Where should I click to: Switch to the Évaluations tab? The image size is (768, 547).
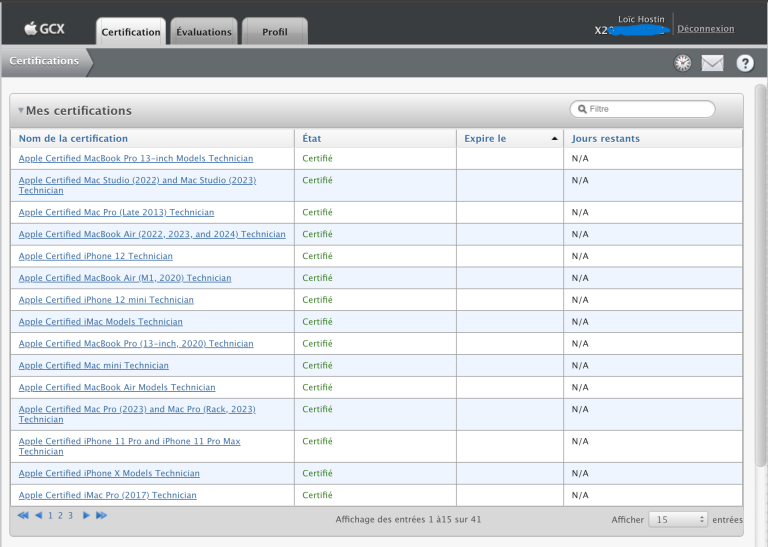pyautogui.click(x=204, y=32)
